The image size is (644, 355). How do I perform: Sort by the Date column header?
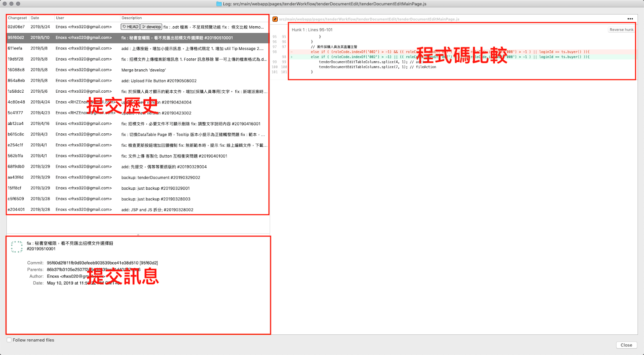[41, 18]
